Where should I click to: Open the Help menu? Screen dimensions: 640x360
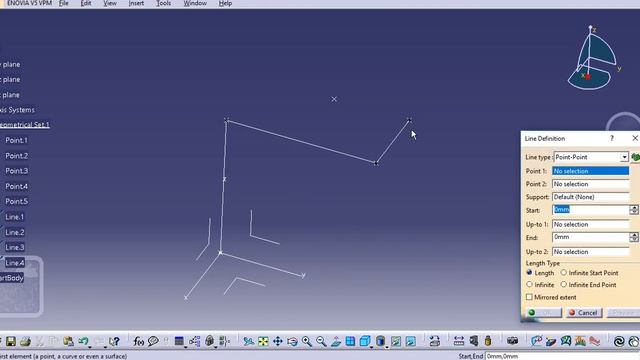225,3
